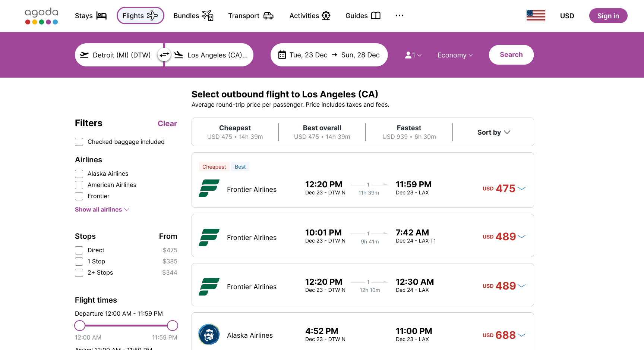Click the Search button
644x350 pixels.
click(511, 55)
